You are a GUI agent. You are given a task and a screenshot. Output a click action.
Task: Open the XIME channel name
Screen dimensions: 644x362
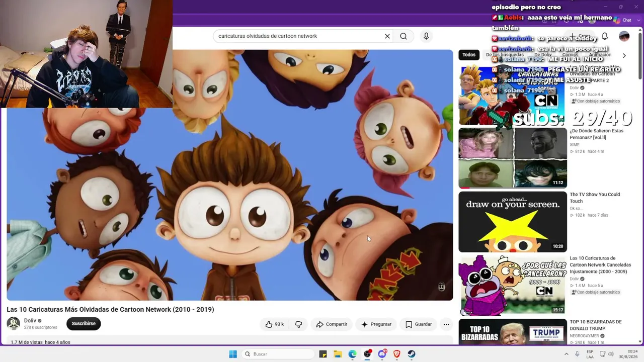(575, 145)
